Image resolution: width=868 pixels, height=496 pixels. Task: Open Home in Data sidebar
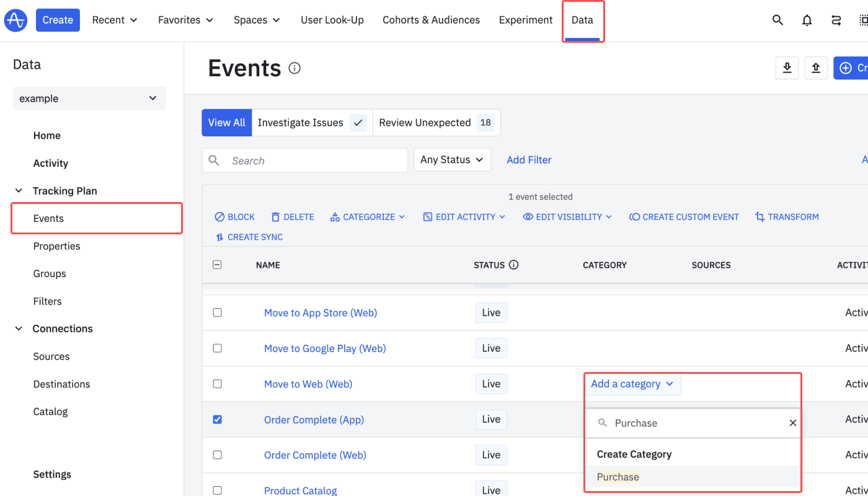pos(47,136)
